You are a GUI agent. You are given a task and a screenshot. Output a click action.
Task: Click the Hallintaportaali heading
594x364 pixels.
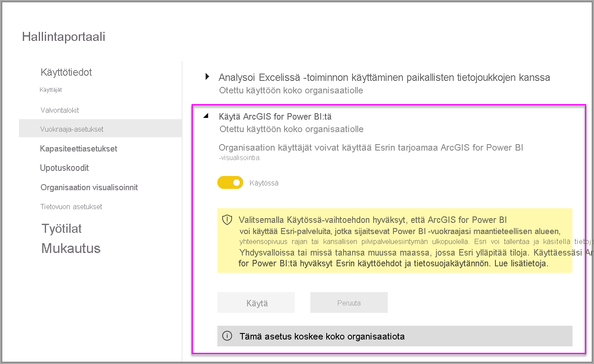click(64, 37)
